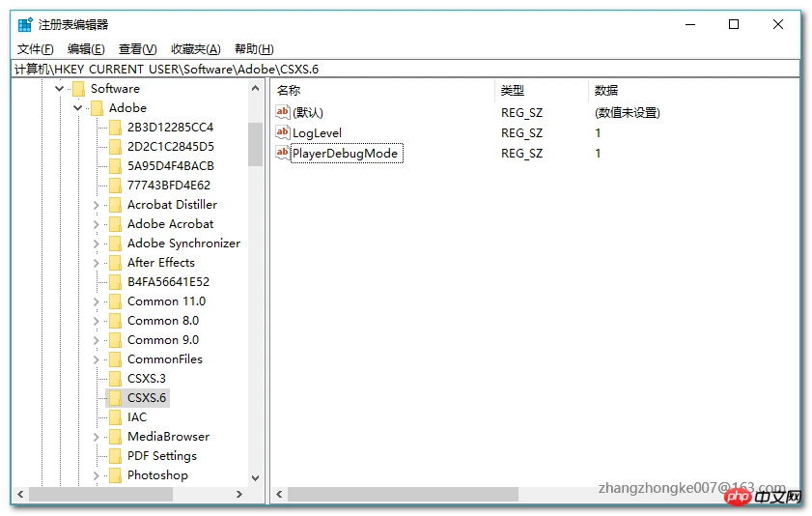
Task: Click values pane horizontal scrollbar left arrow
Action: click(x=279, y=494)
